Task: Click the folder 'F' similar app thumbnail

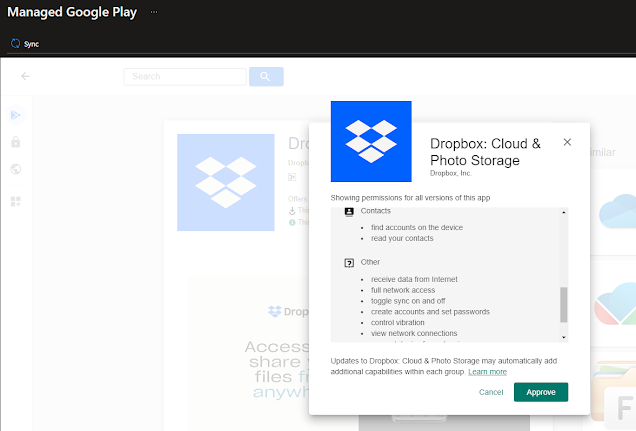Action: coord(614,396)
